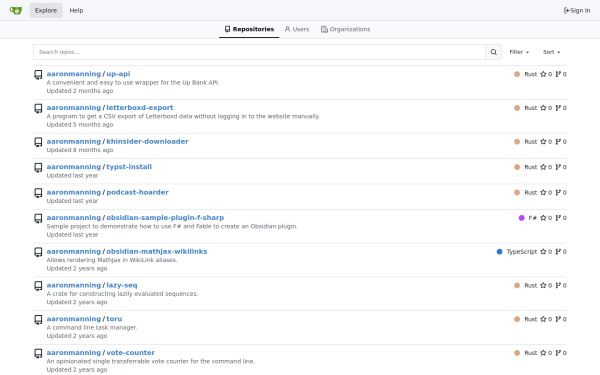The height and width of the screenshot is (375, 600).
Task: Open the lazy-seq repository link
Action: point(122,285)
